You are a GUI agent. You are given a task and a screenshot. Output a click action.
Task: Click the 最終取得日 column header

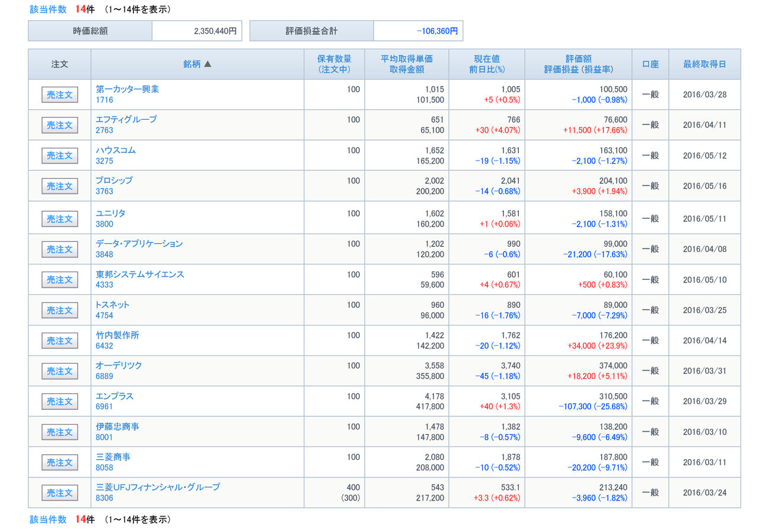click(x=704, y=64)
